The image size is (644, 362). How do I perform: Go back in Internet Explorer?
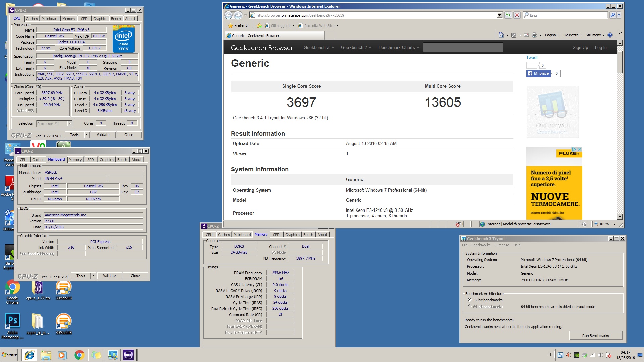coord(228,15)
